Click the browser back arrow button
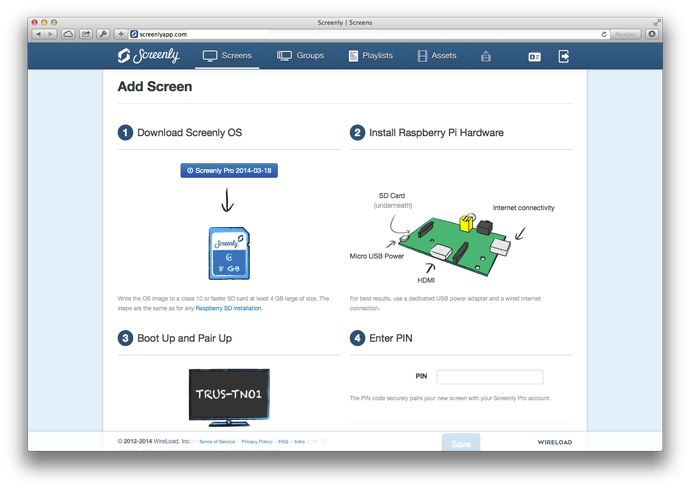The width and height of the screenshot is (690, 489). (38, 34)
